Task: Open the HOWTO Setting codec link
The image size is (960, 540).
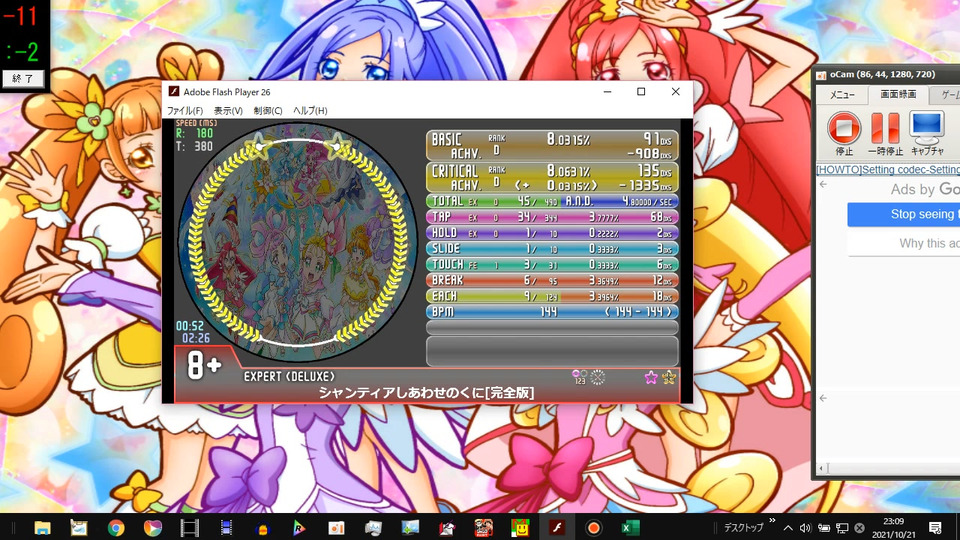Action: 888,170
